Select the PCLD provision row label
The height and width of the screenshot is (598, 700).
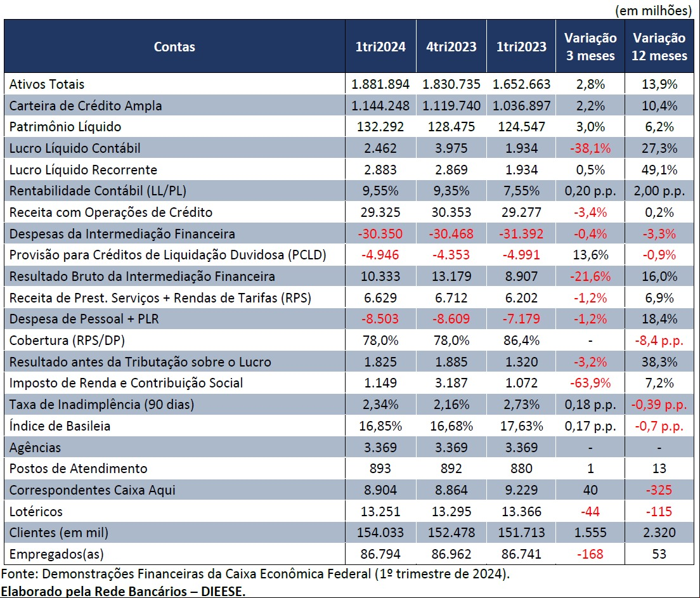[x=167, y=254]
